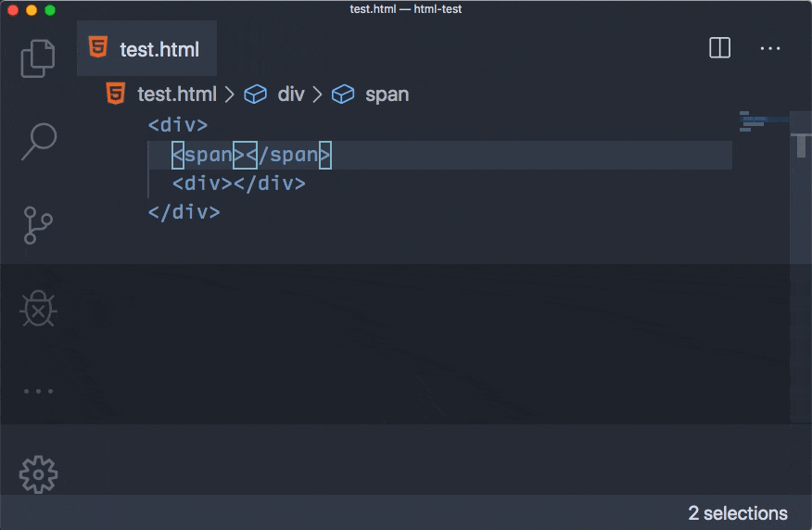Select the test.html editor tab
The width and height of the screenshot is (812, 530).
pyautogui.click(x=159, y=49)
